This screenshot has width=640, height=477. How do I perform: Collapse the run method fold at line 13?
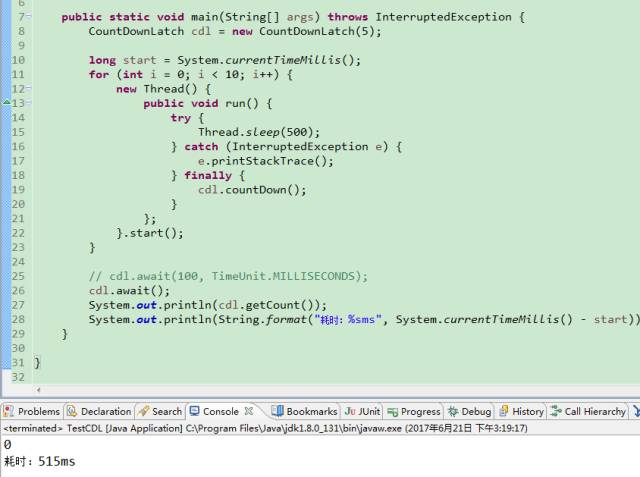click(x=29, y=103)
